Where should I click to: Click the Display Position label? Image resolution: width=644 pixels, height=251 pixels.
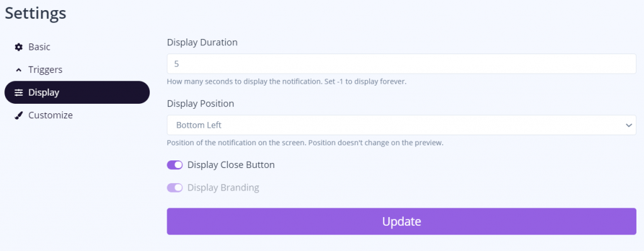coord(201,104)
